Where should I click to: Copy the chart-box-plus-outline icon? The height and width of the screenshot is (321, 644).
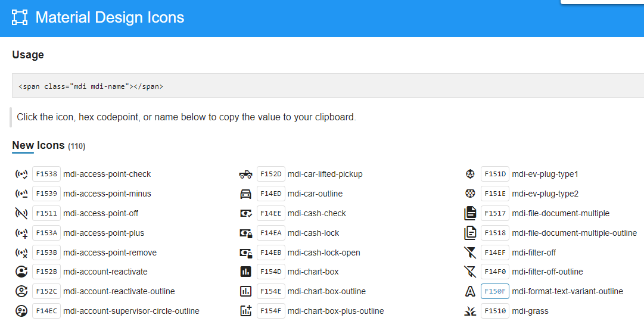coord(245,311)
